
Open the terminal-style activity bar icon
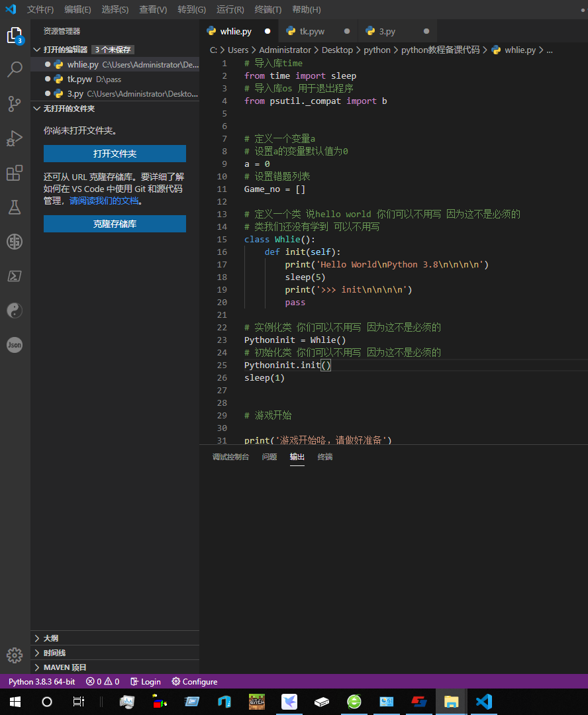point(15,276)
